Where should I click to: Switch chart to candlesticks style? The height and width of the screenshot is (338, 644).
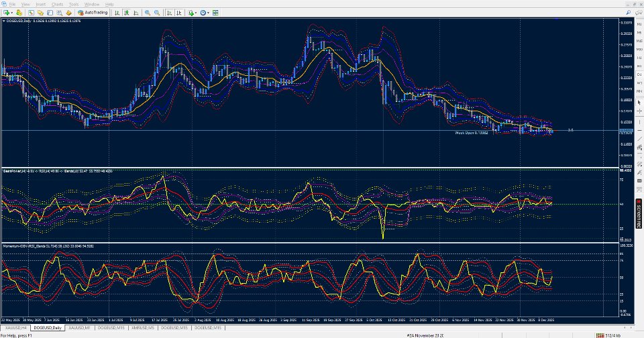click(x=127, y=13)
